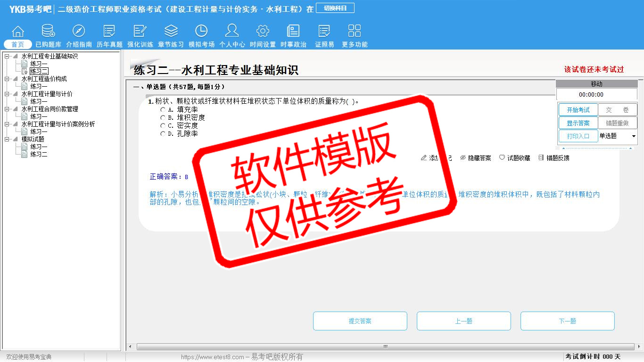Open 个人中心 personal center
The width and height of the screenshot is (644, 362).
232,32
